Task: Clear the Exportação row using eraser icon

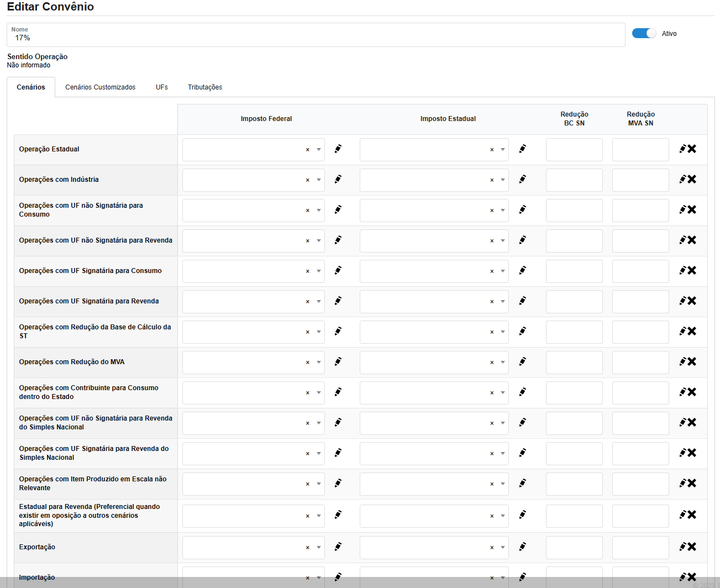Action: pos(687,547)
